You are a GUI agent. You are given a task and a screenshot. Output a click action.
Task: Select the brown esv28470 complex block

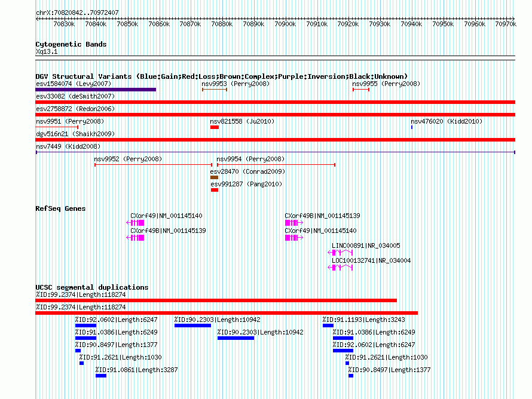[214, 177]
